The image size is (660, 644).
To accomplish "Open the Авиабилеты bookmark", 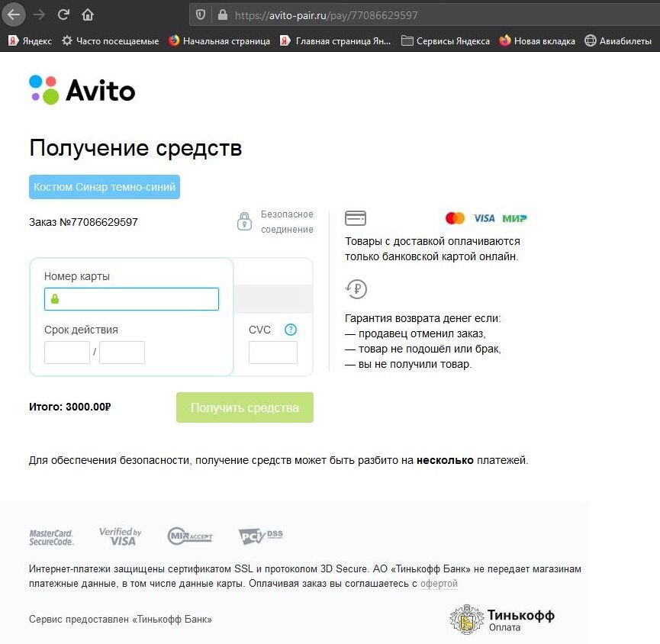I will coord(618,41).
